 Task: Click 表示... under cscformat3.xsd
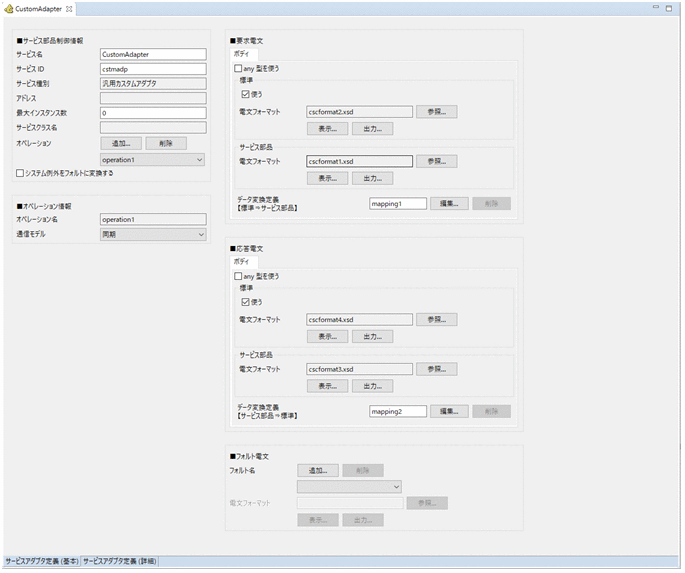[326, 386]
